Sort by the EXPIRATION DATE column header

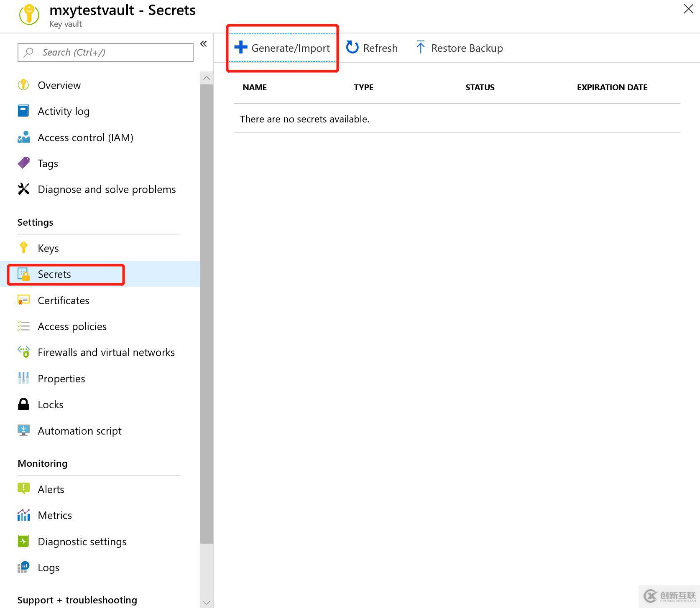coord(612,87)
